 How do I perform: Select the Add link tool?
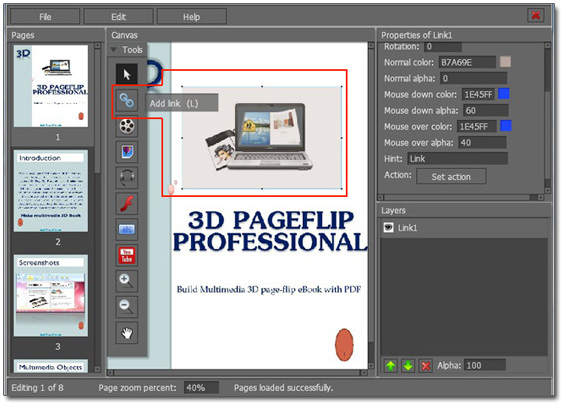[x=127, y=100]
